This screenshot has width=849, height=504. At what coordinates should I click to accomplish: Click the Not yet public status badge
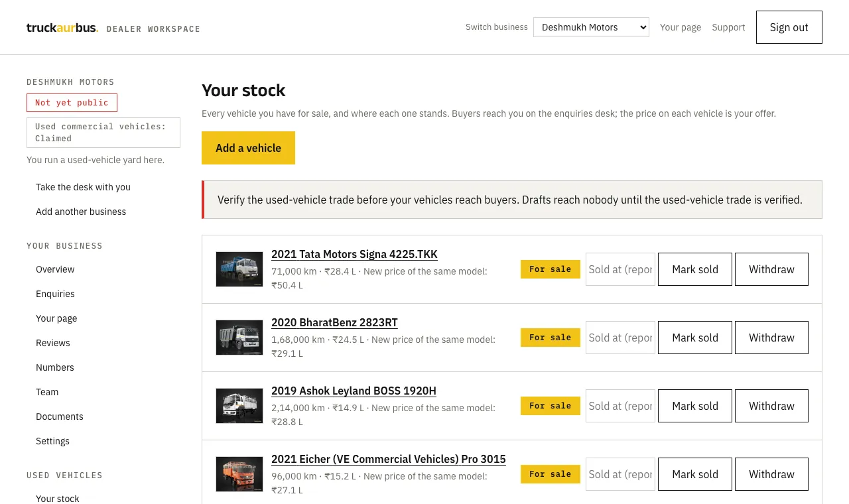[72, 103]
